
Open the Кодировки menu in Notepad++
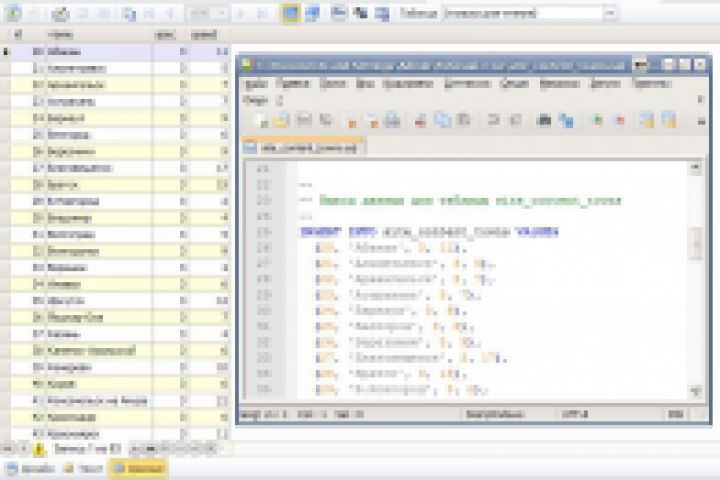pos(408,84)
